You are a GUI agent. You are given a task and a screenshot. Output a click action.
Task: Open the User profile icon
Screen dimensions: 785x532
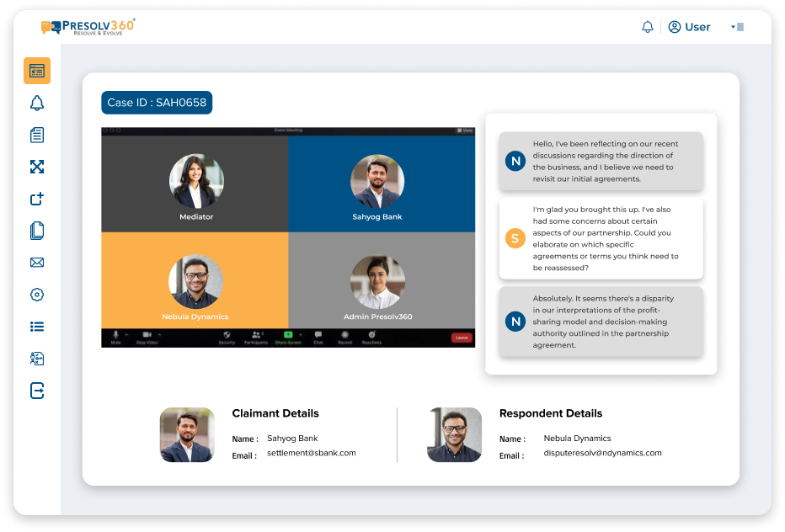[675, 27]
